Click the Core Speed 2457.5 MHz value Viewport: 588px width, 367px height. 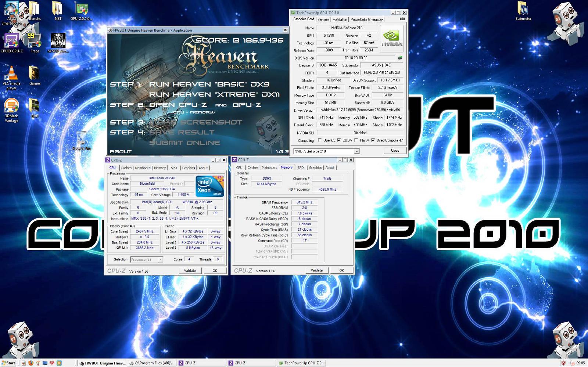(145, 231)
